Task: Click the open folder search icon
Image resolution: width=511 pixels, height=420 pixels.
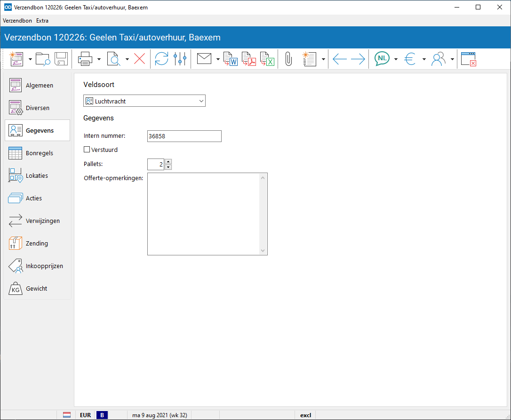Action: 43,59
